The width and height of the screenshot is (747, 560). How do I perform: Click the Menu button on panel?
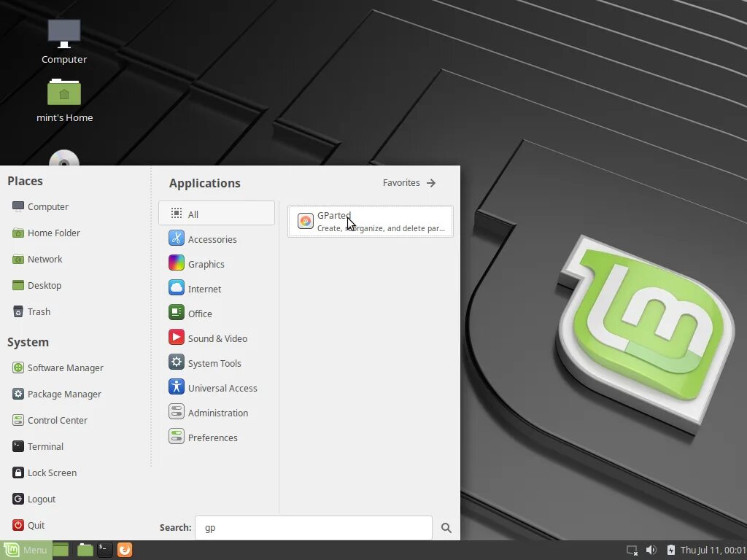[26, 550]
